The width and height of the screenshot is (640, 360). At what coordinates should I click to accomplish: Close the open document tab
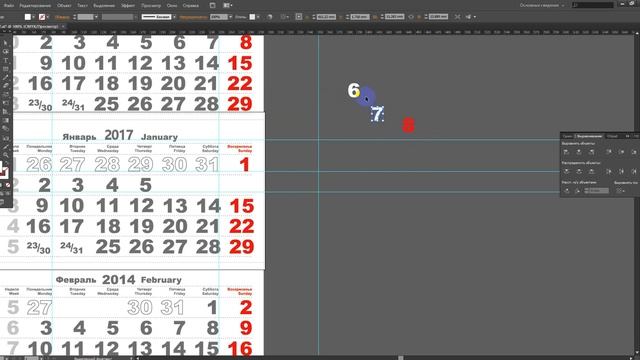pos(63,27)
